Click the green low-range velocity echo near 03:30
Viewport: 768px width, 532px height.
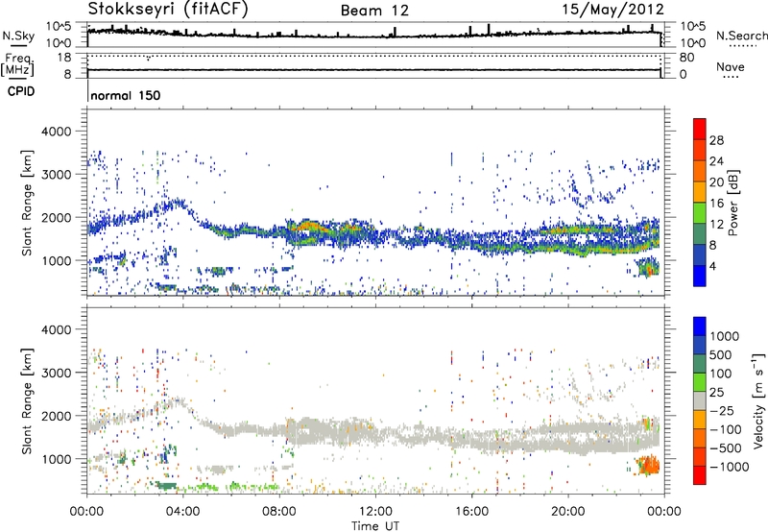tap(166, 486)
